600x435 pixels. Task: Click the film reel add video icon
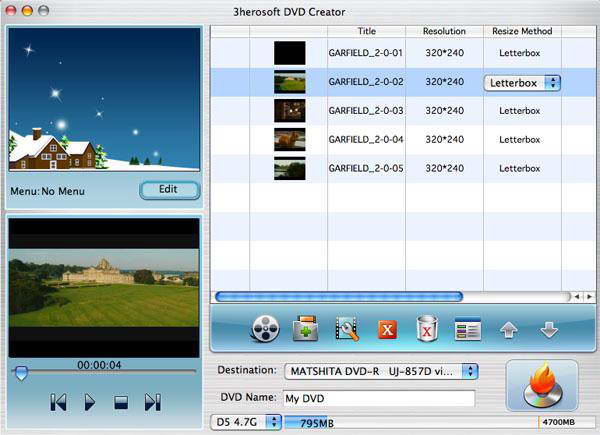(x=265, y=329)
